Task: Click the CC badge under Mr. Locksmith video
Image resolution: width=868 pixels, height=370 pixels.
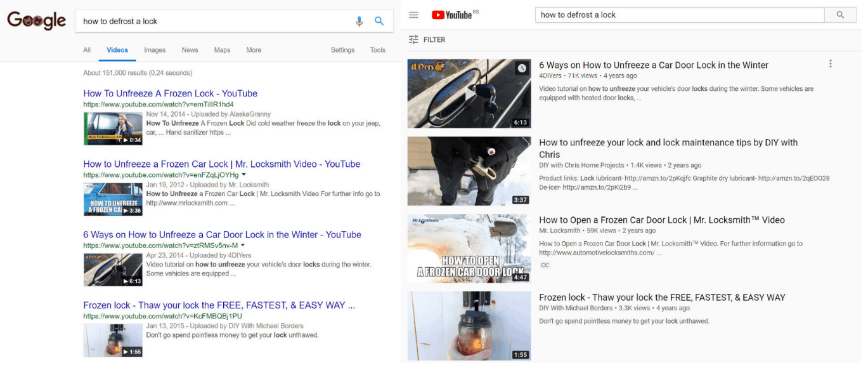Action: tap(545, 265)
